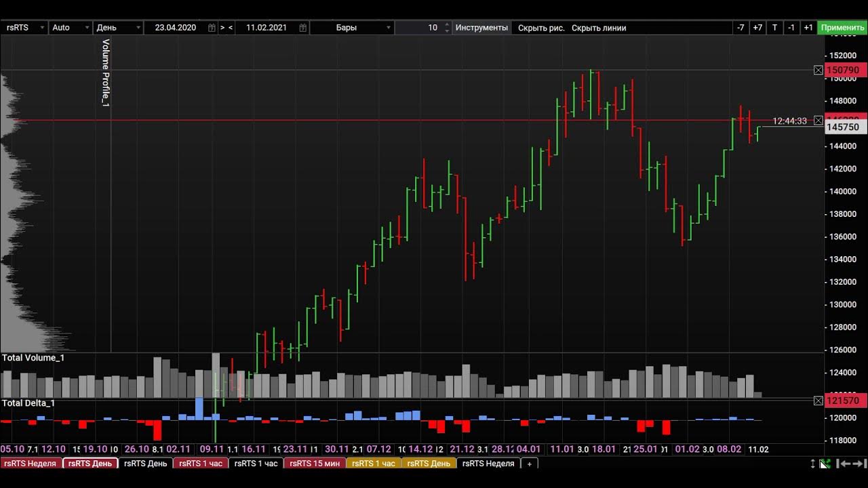The image size is (868, 488).
Task: Jump to chart start with left-bar arrow
Action: click(x=843, y=464)
